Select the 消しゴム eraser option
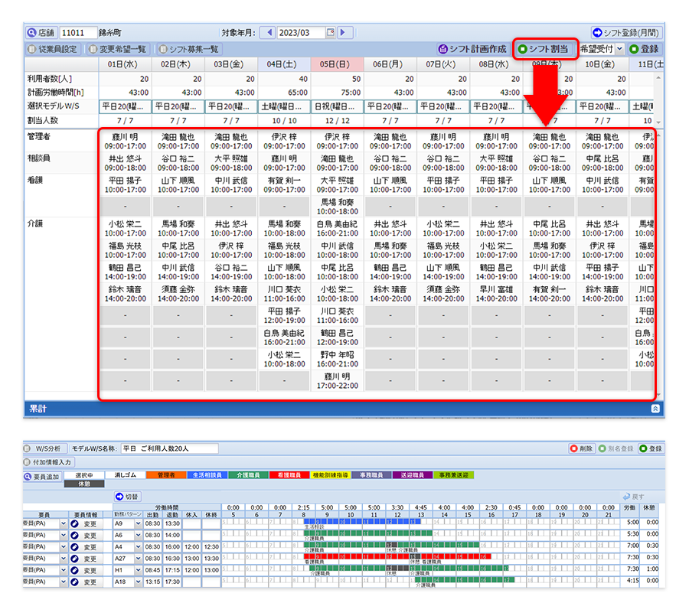The image size is (689, 616). point(126,475)
